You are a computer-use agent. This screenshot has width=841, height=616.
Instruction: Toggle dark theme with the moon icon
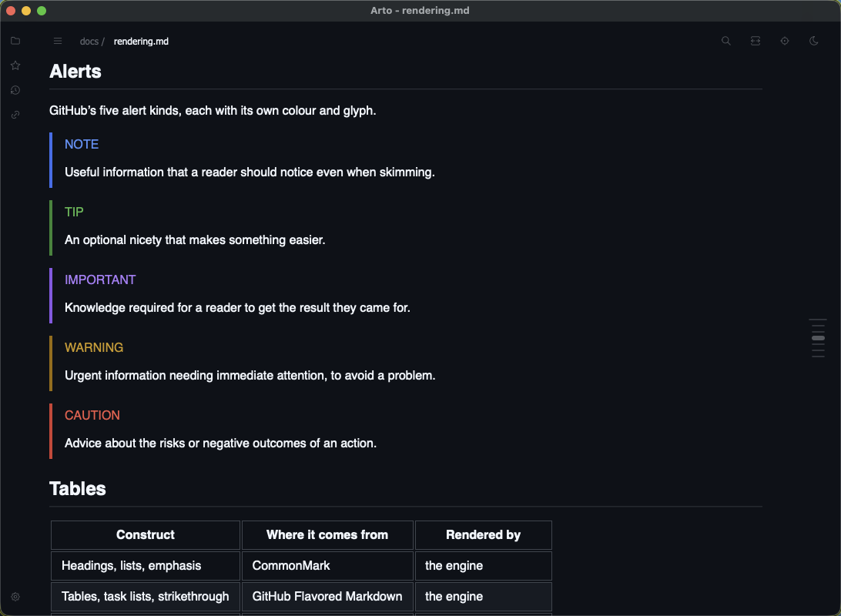tap(813, 41)
